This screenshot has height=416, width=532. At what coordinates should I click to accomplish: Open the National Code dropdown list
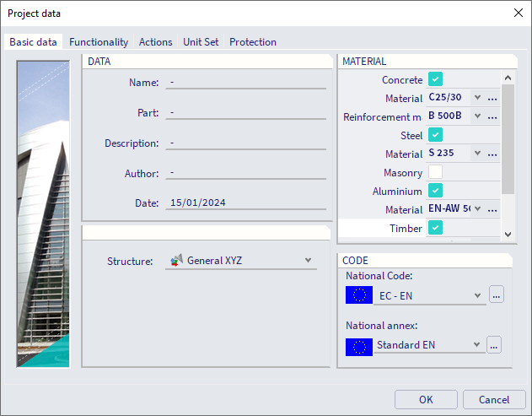pos(478,295)
